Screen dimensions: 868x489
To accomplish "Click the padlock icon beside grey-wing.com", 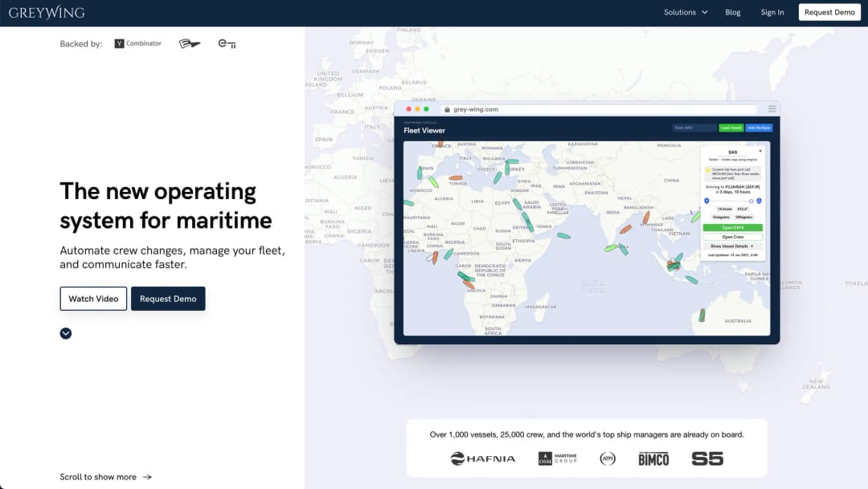I will pyautogui.click(x=448, y=108).
